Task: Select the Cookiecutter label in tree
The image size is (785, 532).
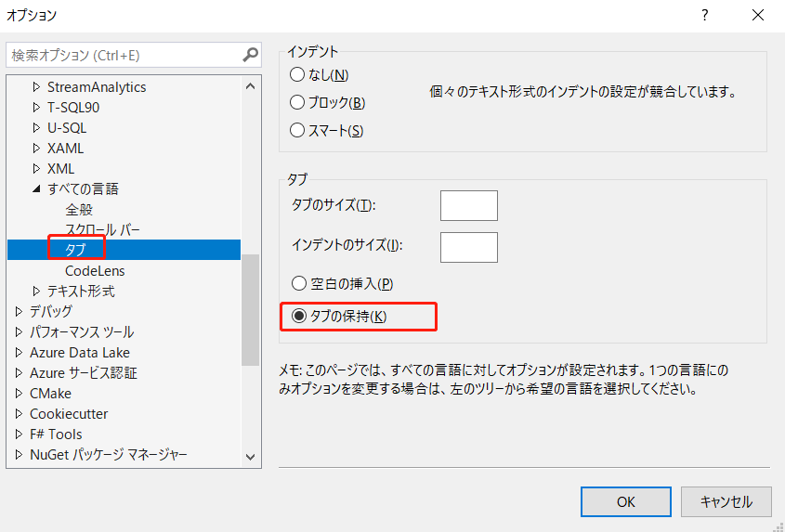Action: (69, 414)
